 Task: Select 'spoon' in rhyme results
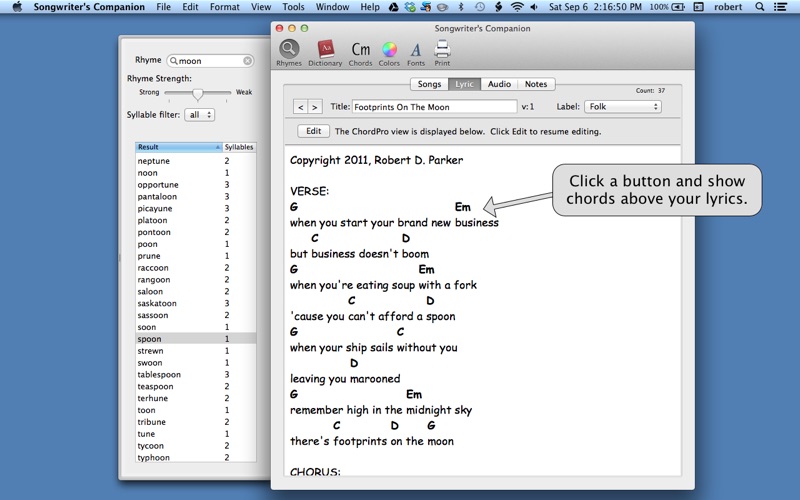196,339
